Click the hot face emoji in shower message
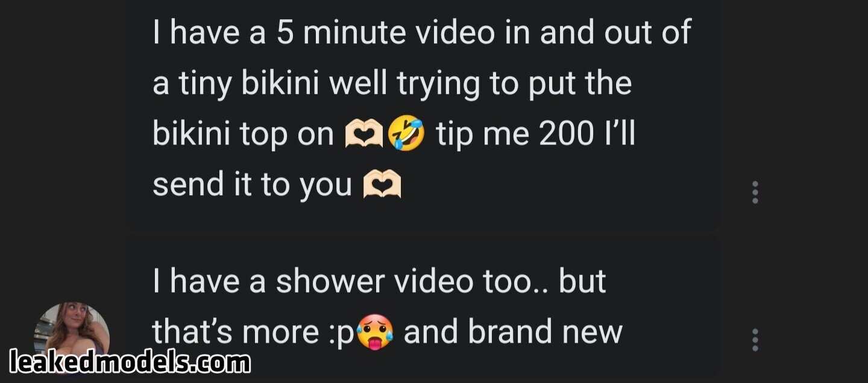The width and height of the screenshot is (868, 383). [x=376, y=333]
